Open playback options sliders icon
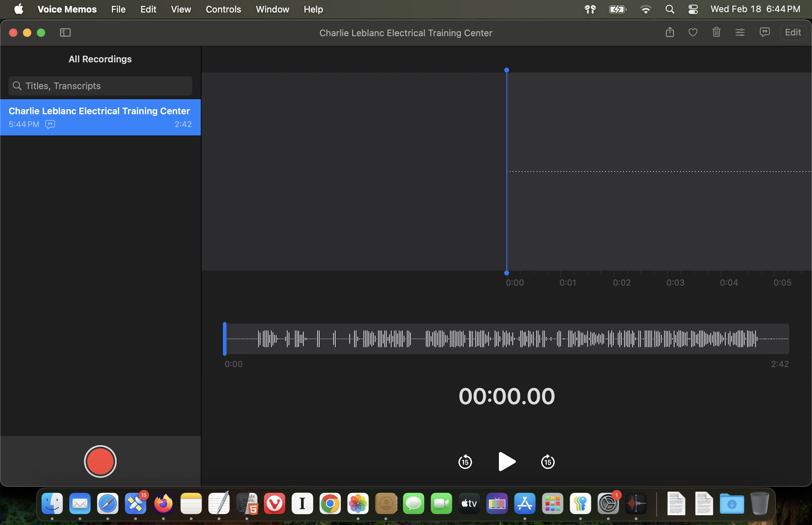Screen dimensions: 812x525 740,32
